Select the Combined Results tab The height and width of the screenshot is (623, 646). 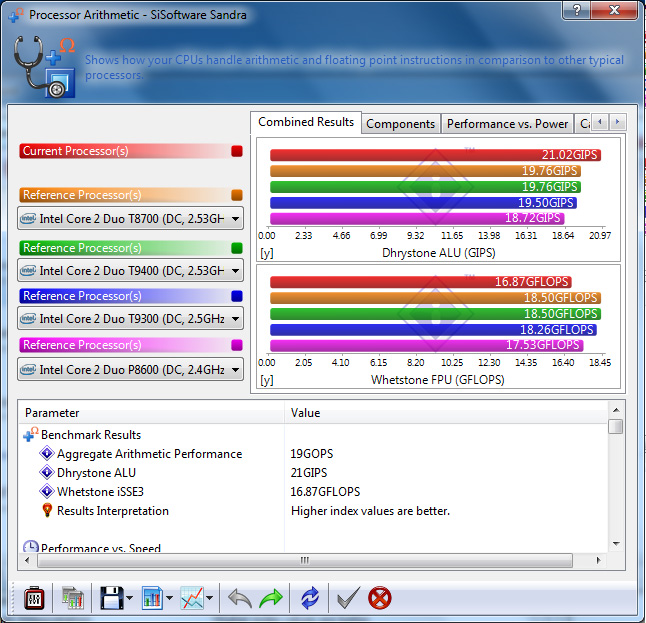point(306,122)
